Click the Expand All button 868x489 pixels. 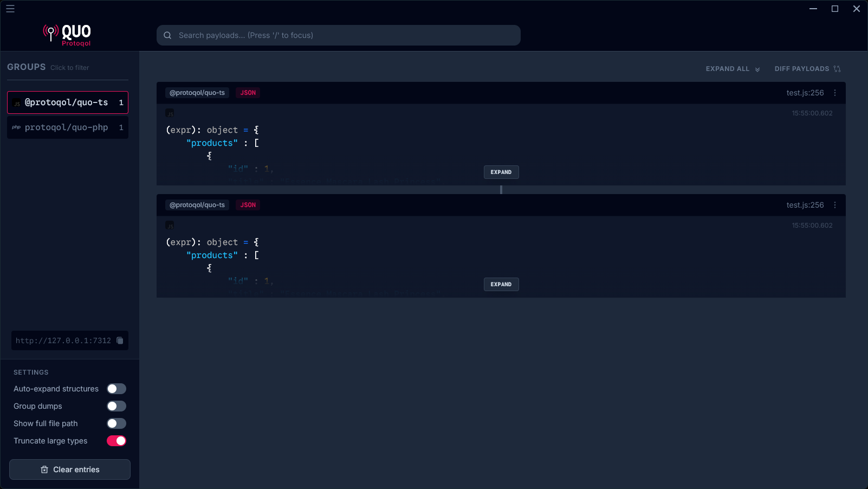coord(733,69)
